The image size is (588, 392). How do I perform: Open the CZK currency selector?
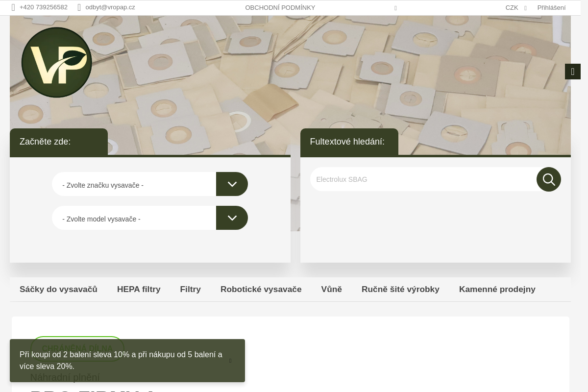516,8
